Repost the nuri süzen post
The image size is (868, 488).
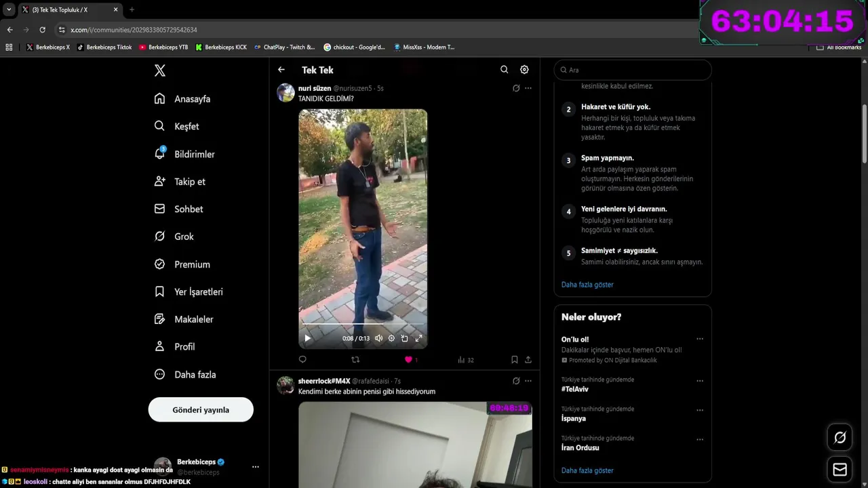[x=355, y=360]
